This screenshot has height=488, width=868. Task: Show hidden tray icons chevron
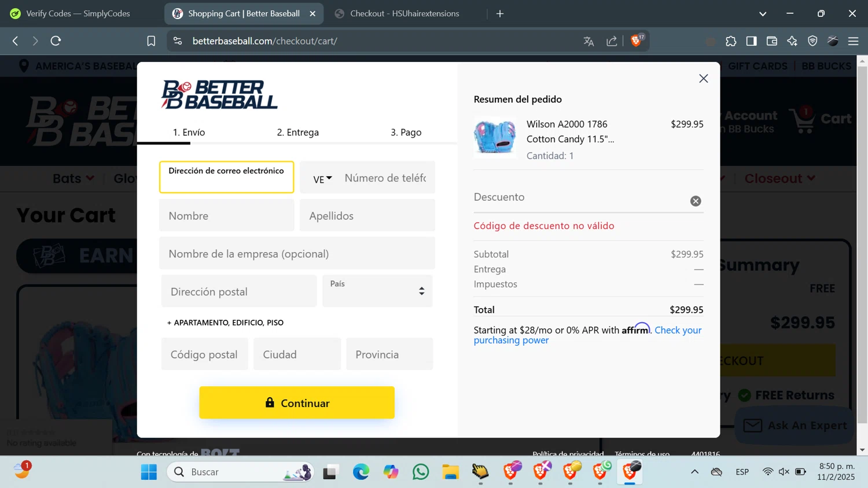coord(694,472)
